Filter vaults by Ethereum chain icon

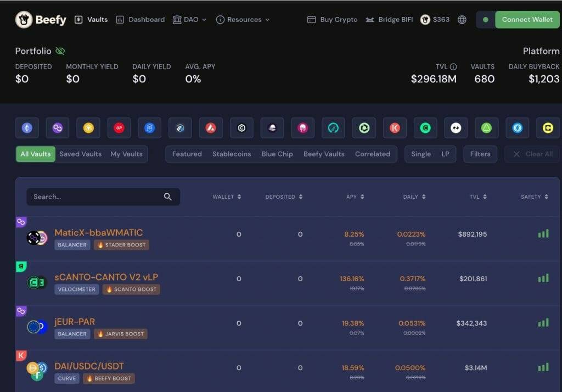(27, 128)
